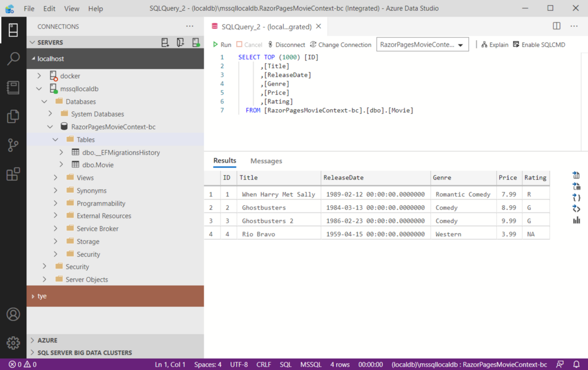Expand the dbo.Movie table node
The height and width of the screenshot is (370, 588).
[x=61, y=165]
